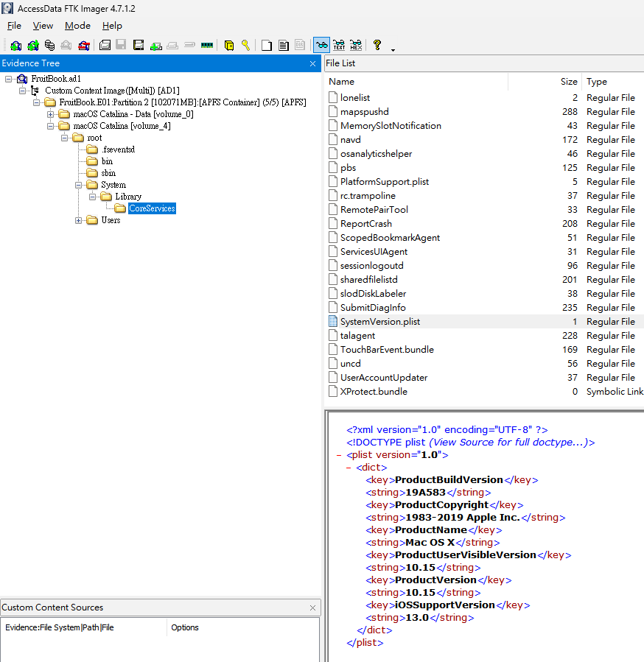Expand the macOS Catalina - Data volume

click(x=50, y=114)
